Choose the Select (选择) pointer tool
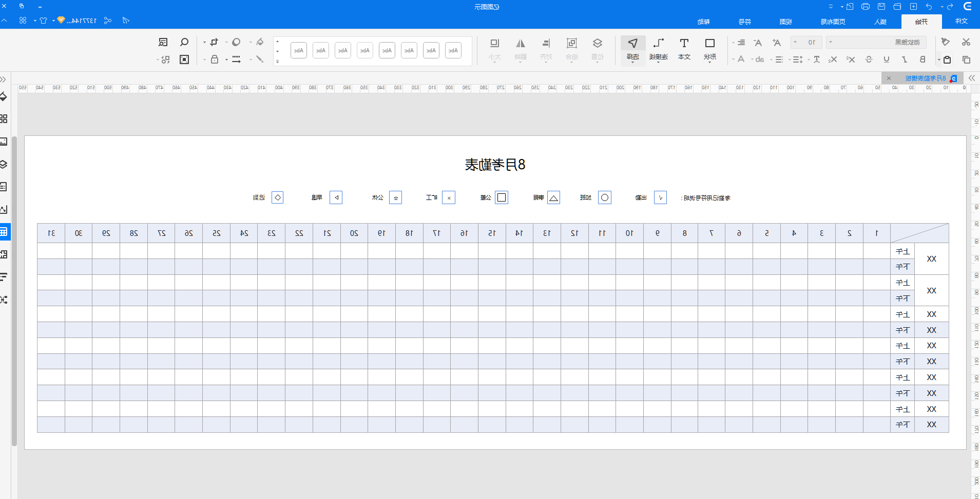This screenshot has height=499, width=980. pyautogui.click(x=633, y=50)
